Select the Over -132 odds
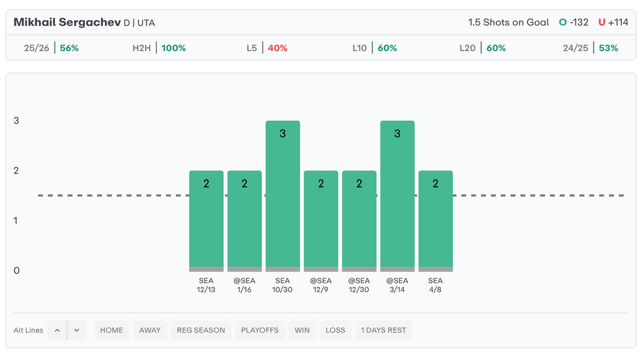This screenshot has width=644, height=355. (x=574, y=22)
